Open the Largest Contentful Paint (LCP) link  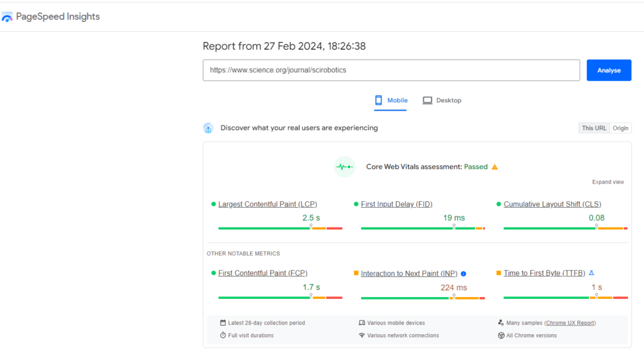click(267, 205)
